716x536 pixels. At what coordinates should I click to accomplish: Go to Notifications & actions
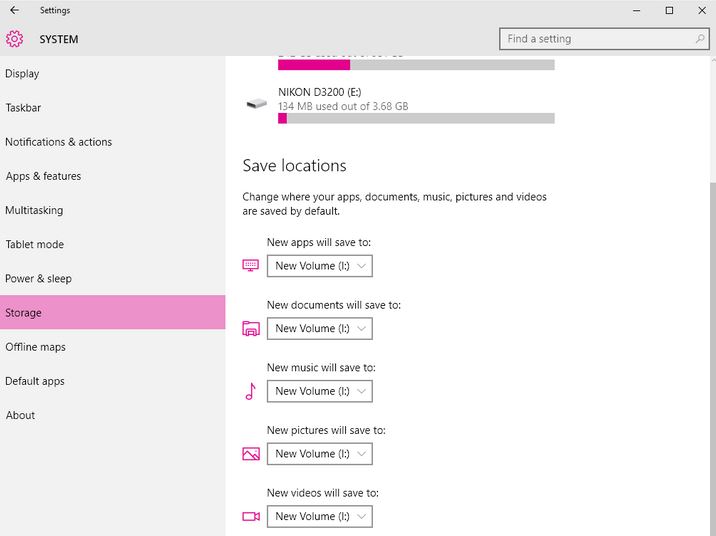point(112,142)
